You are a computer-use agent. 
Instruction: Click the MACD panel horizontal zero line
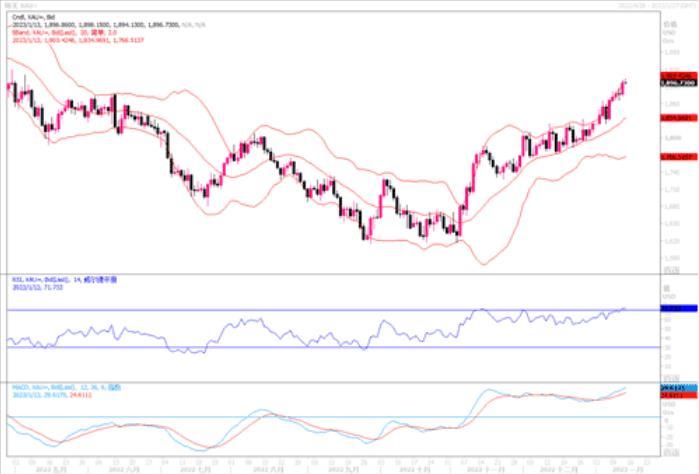tap(300, 416)
